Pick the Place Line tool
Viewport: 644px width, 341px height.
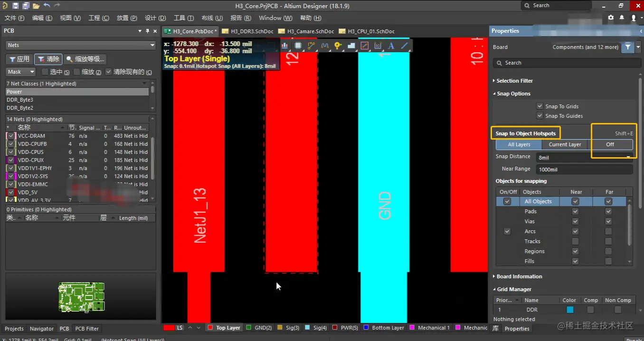[x=405, y=46]
